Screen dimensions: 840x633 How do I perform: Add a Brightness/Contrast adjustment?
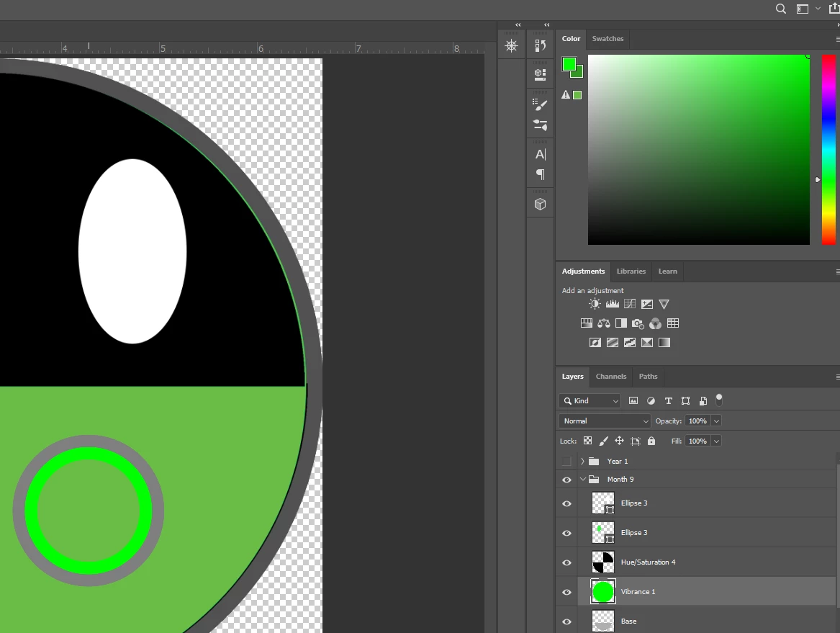[x=595, y=304]
